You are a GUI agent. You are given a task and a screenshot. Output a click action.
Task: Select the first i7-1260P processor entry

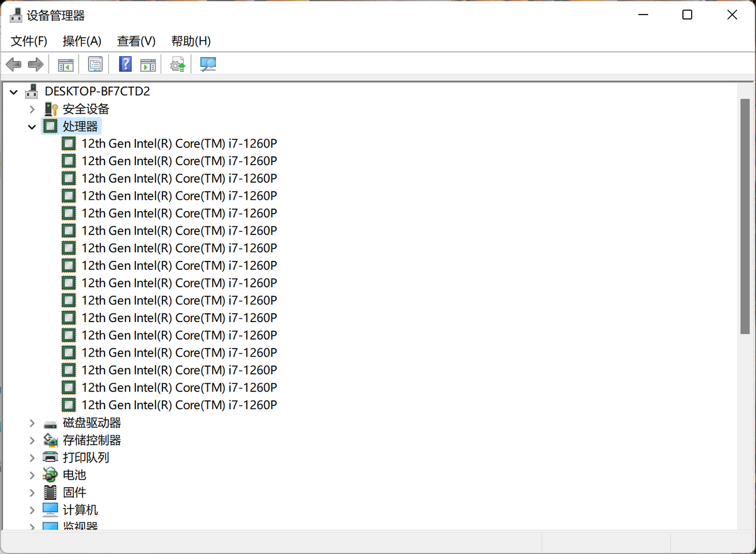pos(179,144)
